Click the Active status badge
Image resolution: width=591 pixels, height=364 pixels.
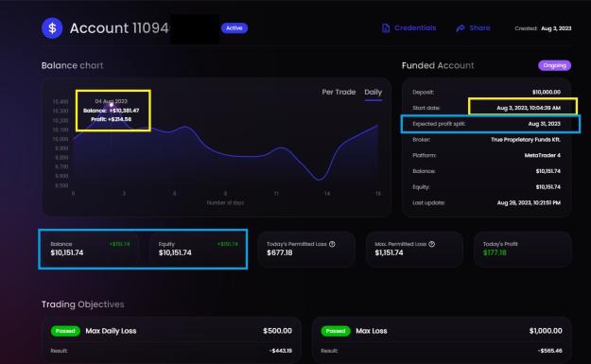pyautogui.click(x=235, y=27)
